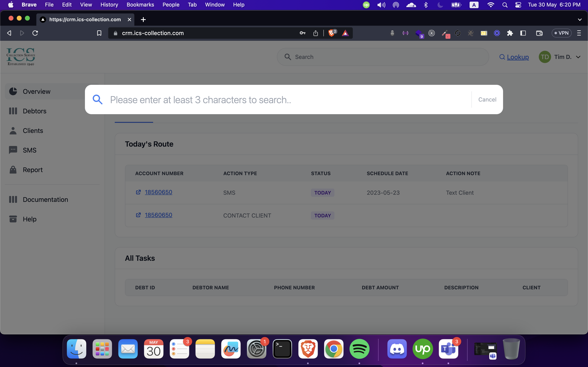Toggle Do Not Disturb moon in menu bar
This screenshot has width=588, height=367.
point(440,5)
